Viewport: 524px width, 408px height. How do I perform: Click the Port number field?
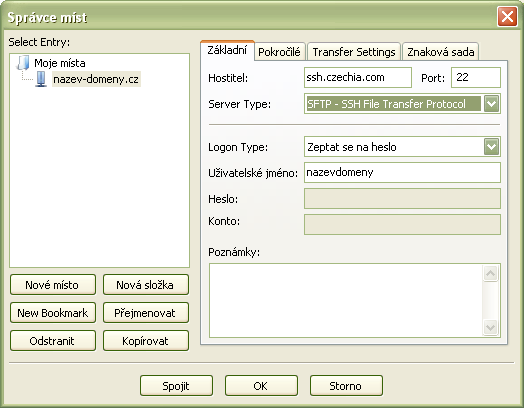tap(476, 78)
